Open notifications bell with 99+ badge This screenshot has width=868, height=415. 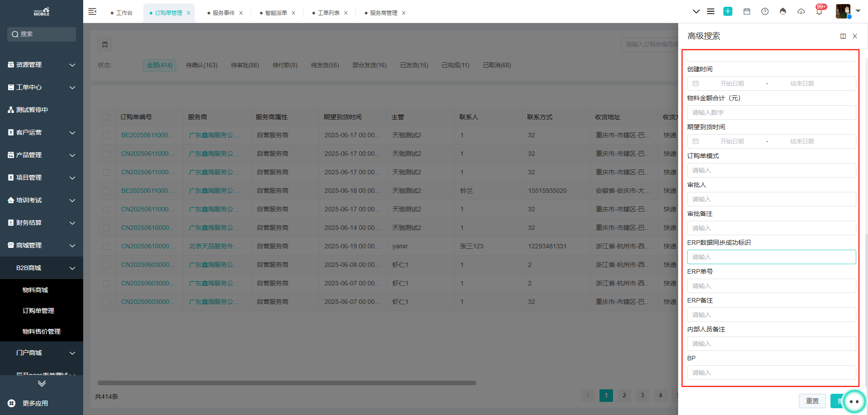[x=819, y=11]
